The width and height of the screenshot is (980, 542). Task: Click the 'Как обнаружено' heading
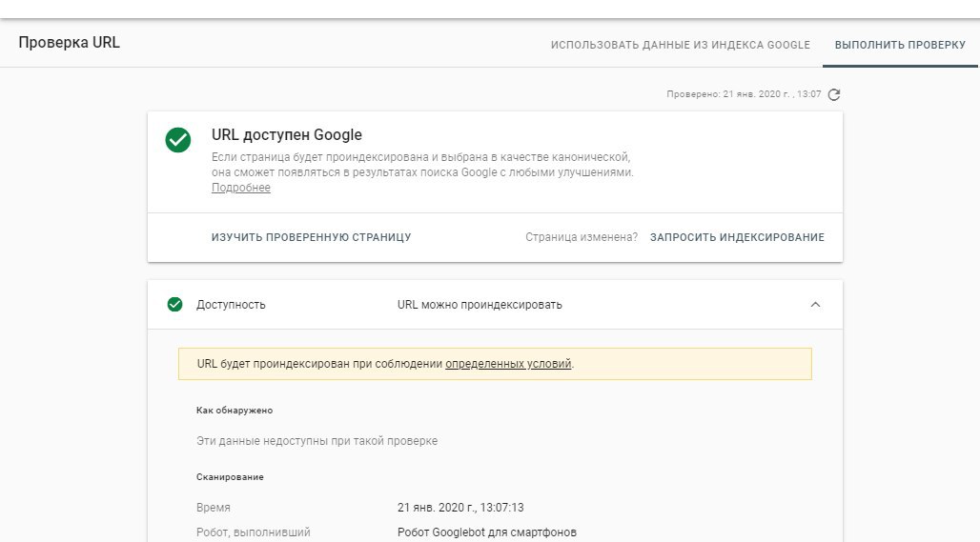pos(235,411)
